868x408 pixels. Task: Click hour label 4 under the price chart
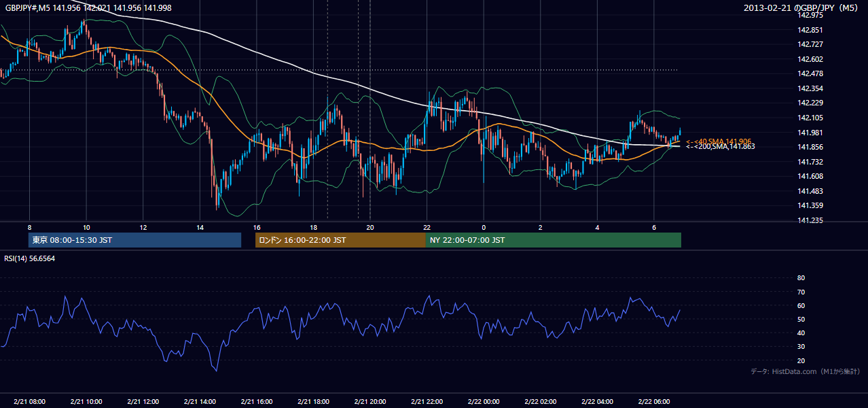(x=597, y=227)
